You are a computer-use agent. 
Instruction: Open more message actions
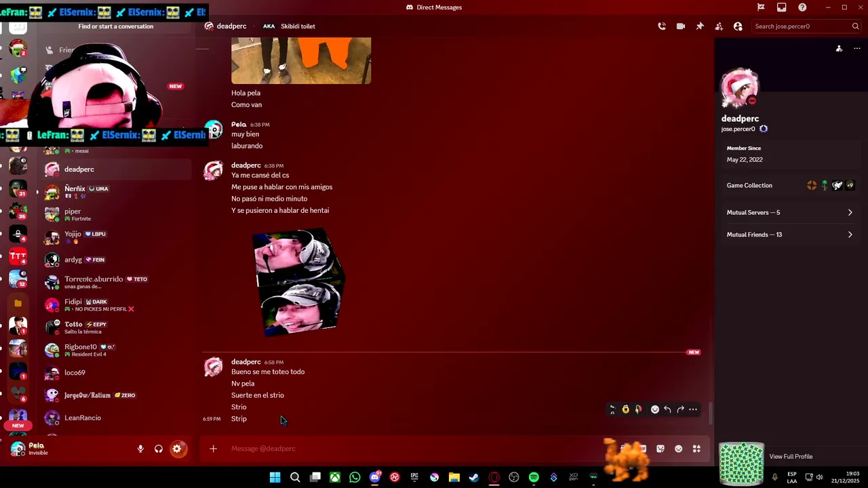pyautogui.click(x=693, y=409)
